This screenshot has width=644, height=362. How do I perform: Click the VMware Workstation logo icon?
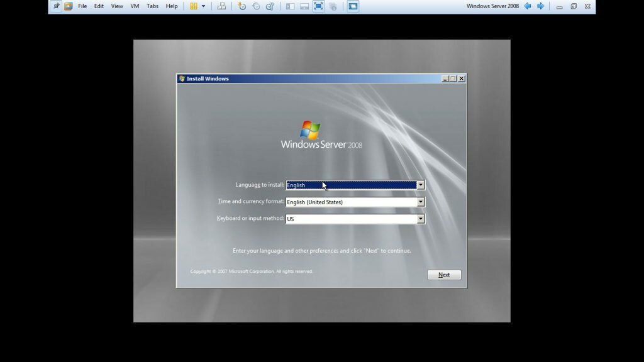[x=68, y=6]
